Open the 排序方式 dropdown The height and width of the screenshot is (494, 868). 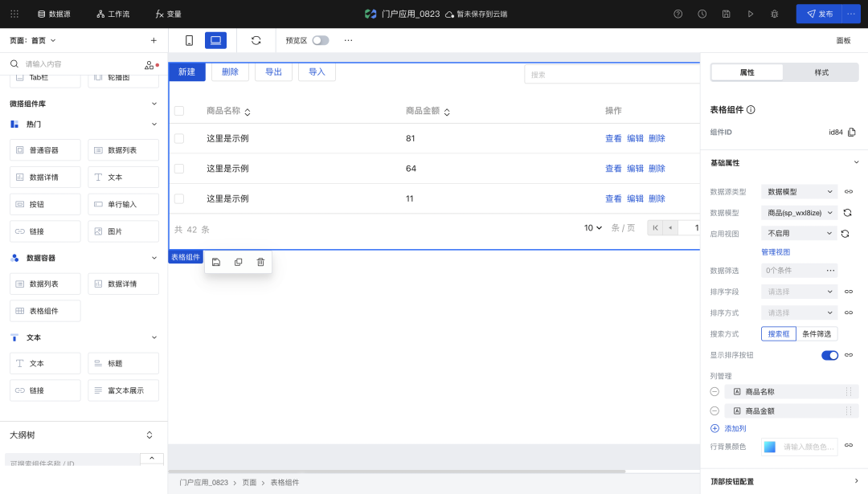coord(800,312)
